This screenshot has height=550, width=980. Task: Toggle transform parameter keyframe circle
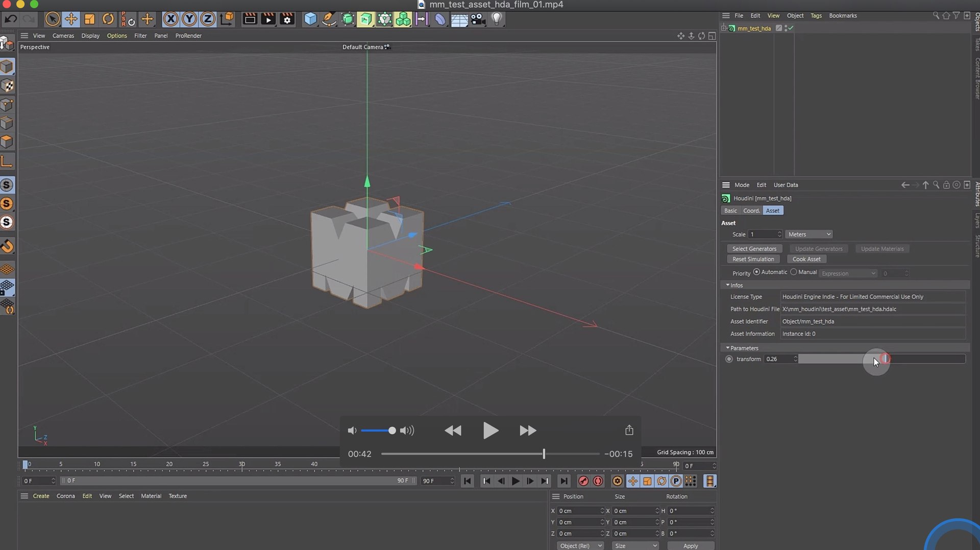coord(729,359)
